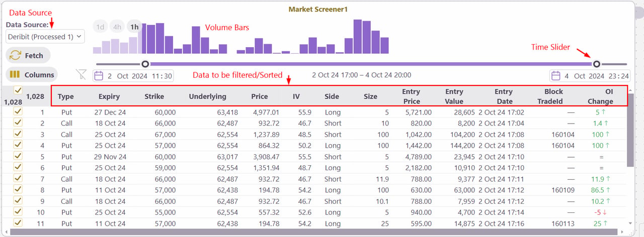
Task: Uncheck the checkbox for row 2
Action: coord(18,123)
